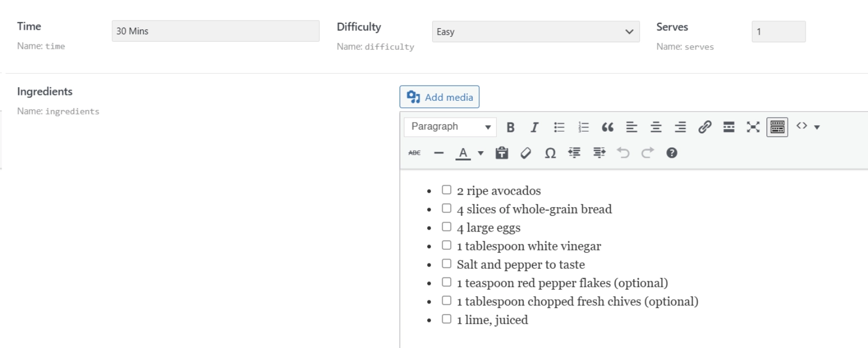The height and width of the screenshot is (348, 868).
Task: Apply strikethrough formatting
Action: click(414, 153)
